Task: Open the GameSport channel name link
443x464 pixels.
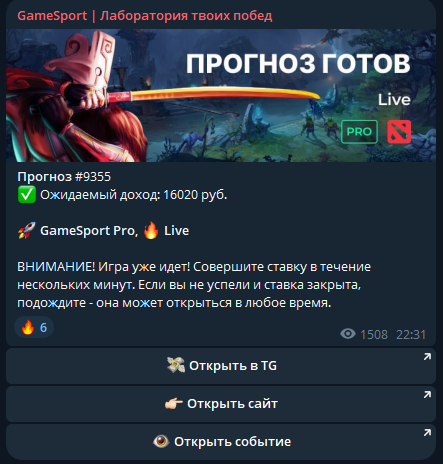Action: (145, 16)
